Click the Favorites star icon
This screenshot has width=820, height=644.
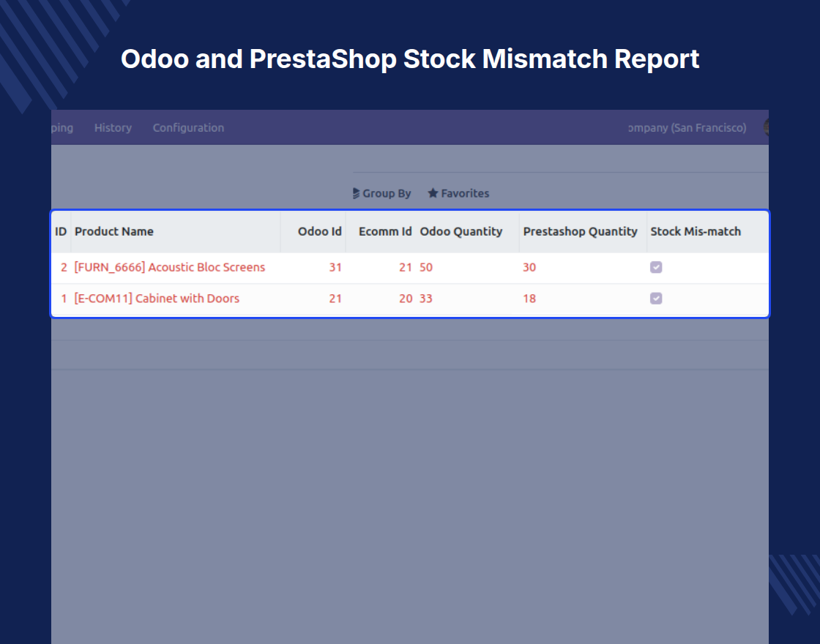coord(433,193)
